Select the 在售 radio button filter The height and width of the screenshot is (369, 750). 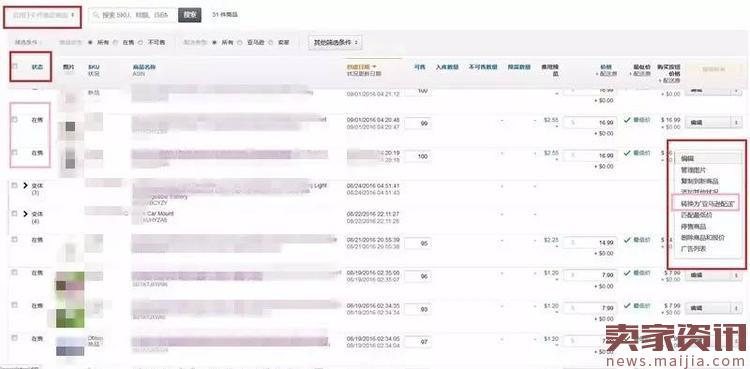(115, 42)
